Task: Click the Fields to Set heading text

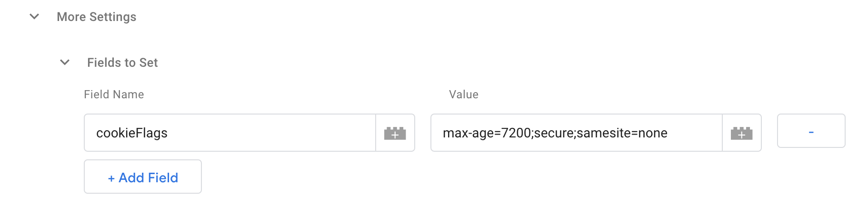Action: point(122,63)
